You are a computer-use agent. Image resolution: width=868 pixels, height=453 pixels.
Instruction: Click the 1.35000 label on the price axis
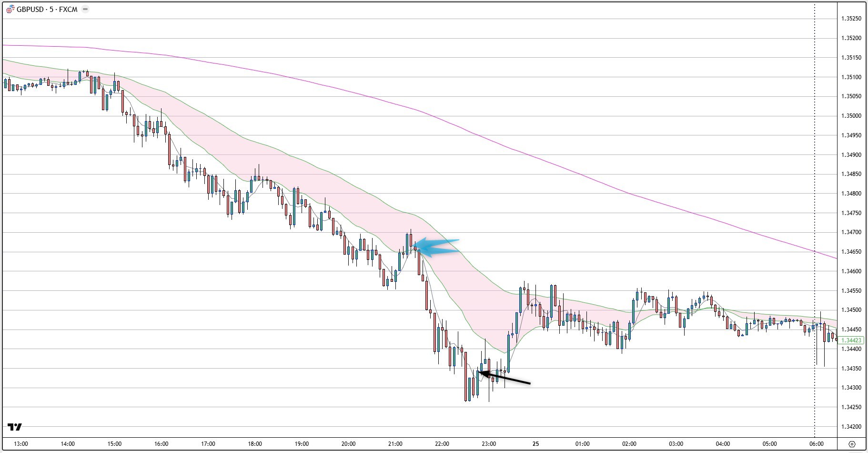[x=851, y=116]
